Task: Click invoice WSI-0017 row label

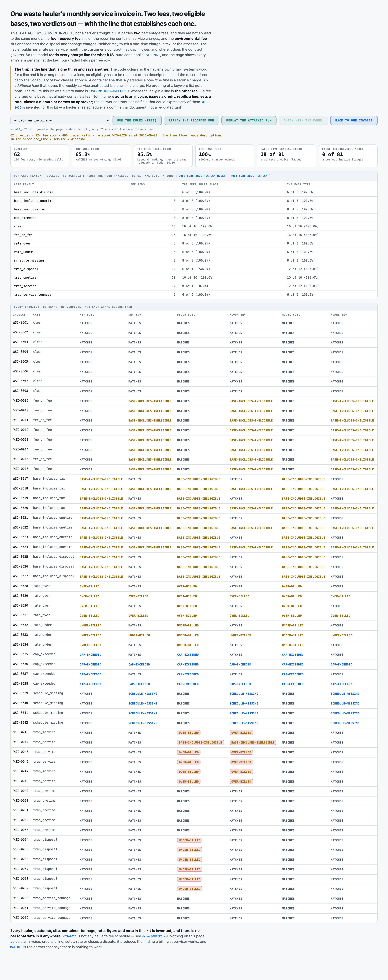Action: coord(21,479)
